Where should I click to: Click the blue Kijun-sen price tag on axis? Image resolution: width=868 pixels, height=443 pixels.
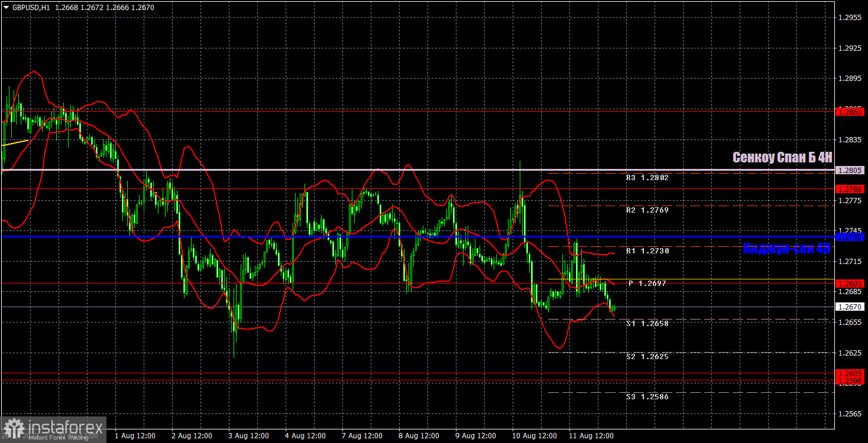851,236
